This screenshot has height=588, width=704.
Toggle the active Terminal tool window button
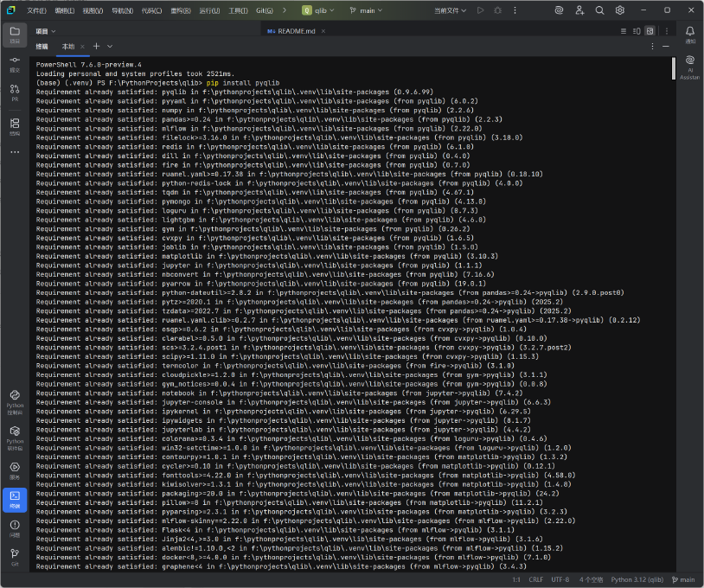pos(15,500)
